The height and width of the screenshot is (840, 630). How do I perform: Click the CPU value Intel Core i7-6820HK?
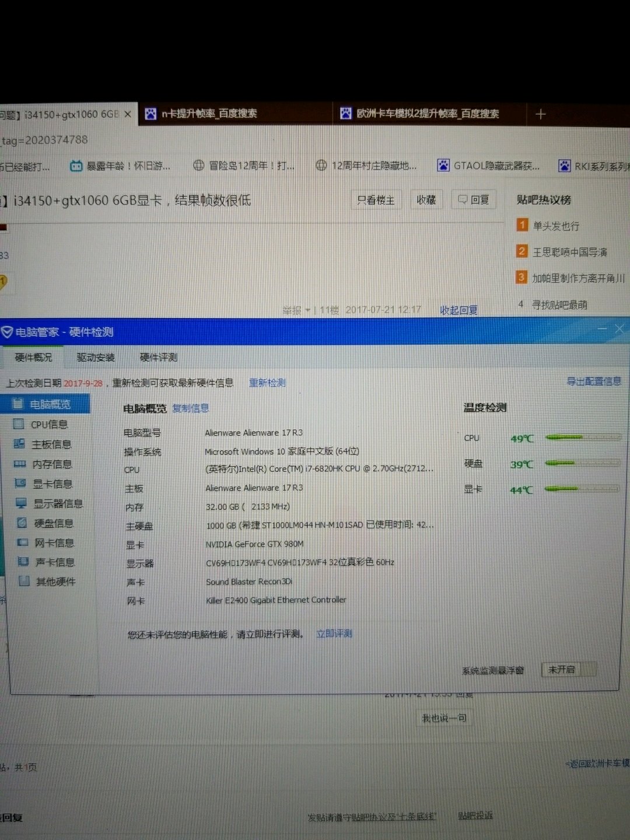point(320,469)
